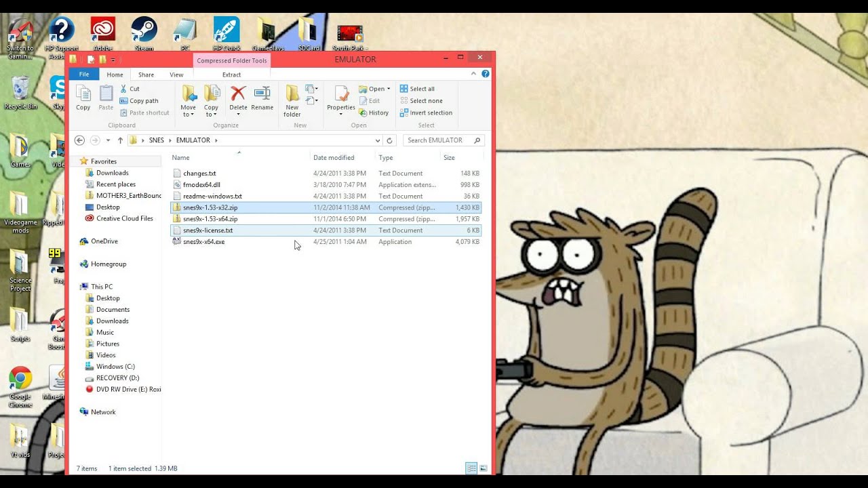Click the Compressed Folder Tools contextual tab
Screen dimensions: 868x488
point(232,60)
